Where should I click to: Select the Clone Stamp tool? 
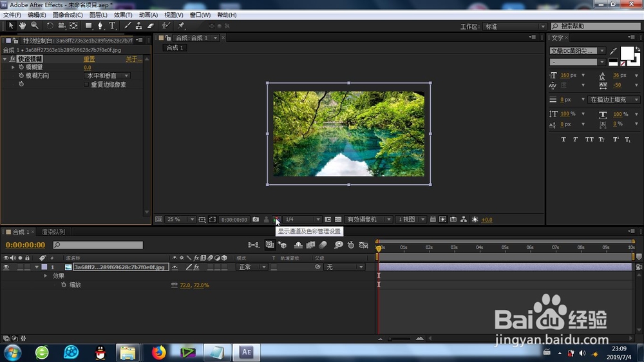[139, 26]
